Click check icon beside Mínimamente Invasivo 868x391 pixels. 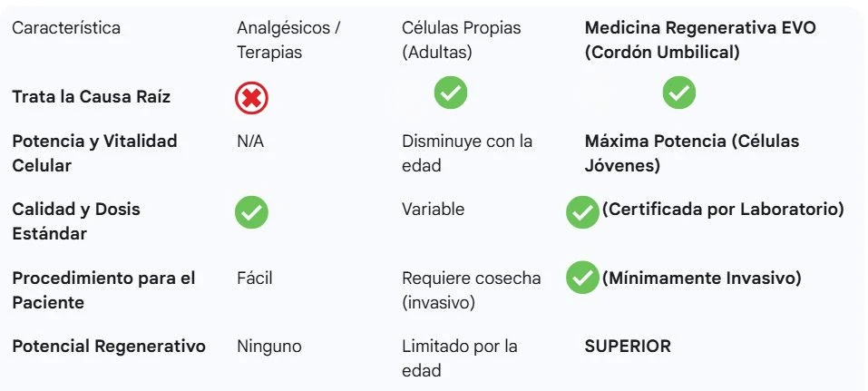[x=582, y=278]
